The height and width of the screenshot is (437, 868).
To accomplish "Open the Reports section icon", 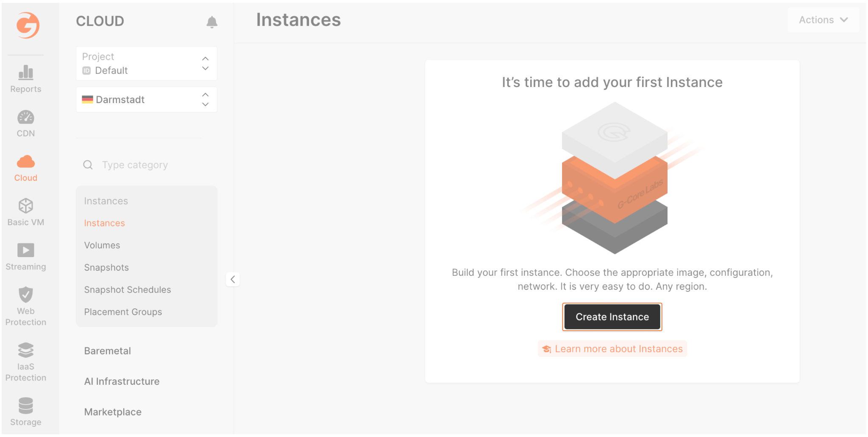I will tap(26, 73).
